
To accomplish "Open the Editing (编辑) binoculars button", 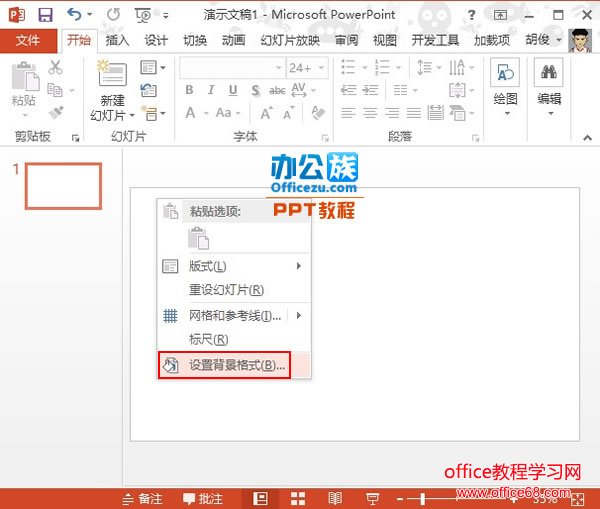I will click(x=549, y=88).
